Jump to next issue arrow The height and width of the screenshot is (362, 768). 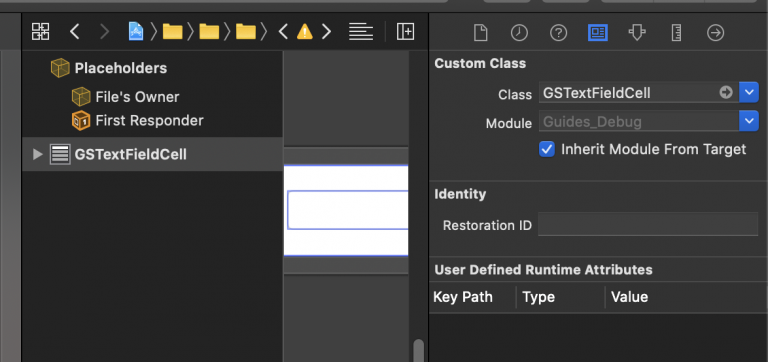pyautogui.click(x=326, y=32)
